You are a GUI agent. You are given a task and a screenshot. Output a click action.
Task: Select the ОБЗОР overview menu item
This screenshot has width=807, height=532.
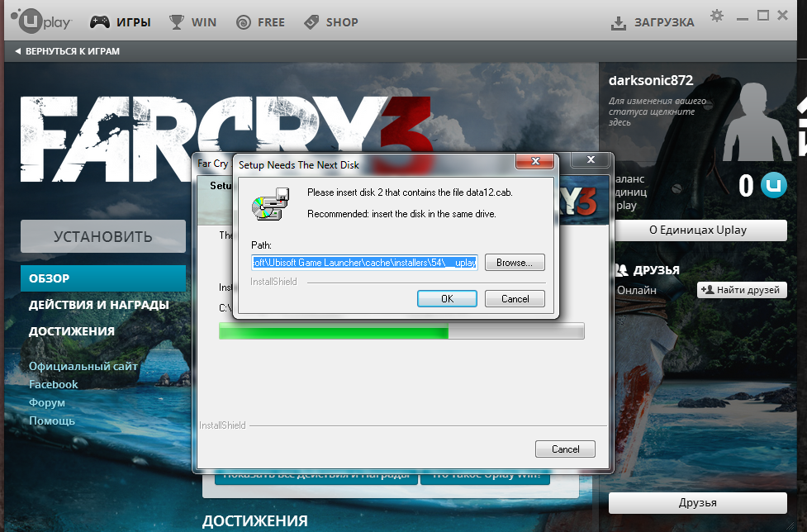click(103, 278)
